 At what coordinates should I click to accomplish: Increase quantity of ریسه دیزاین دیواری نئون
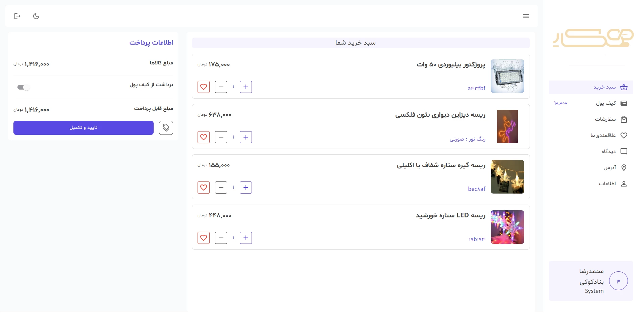(246, 137)
